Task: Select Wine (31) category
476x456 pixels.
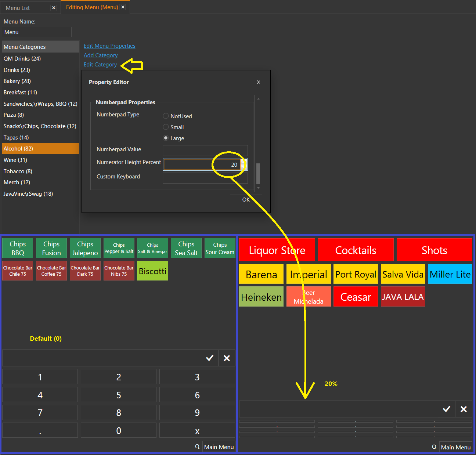Action: [40, 160]
